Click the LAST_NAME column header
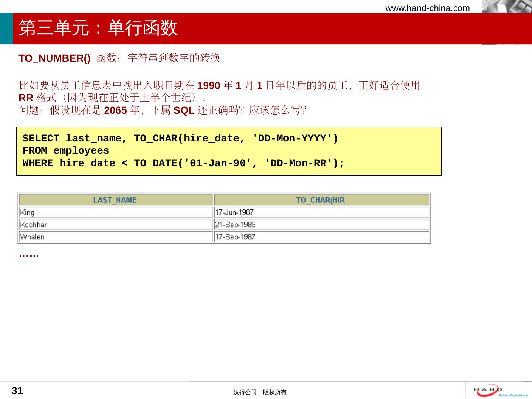The width and height of the screenshot is (532, 399). point(116,200)
